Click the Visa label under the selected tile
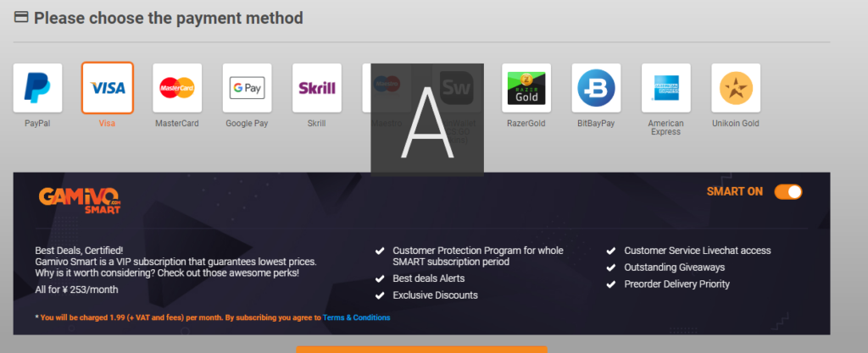This screenshot has width=868, height=353. (107, 124)
